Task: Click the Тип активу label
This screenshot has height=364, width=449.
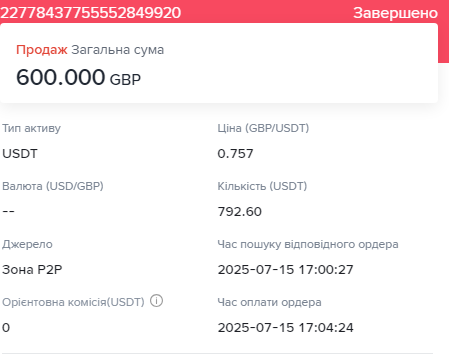Action: coord(31,128)
